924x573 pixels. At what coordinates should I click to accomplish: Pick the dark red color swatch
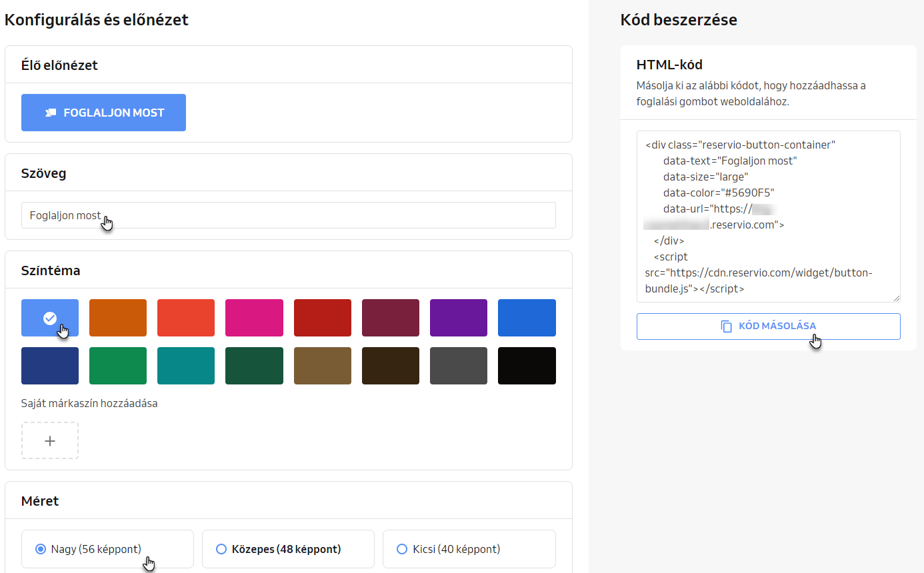tap(323, 318)
